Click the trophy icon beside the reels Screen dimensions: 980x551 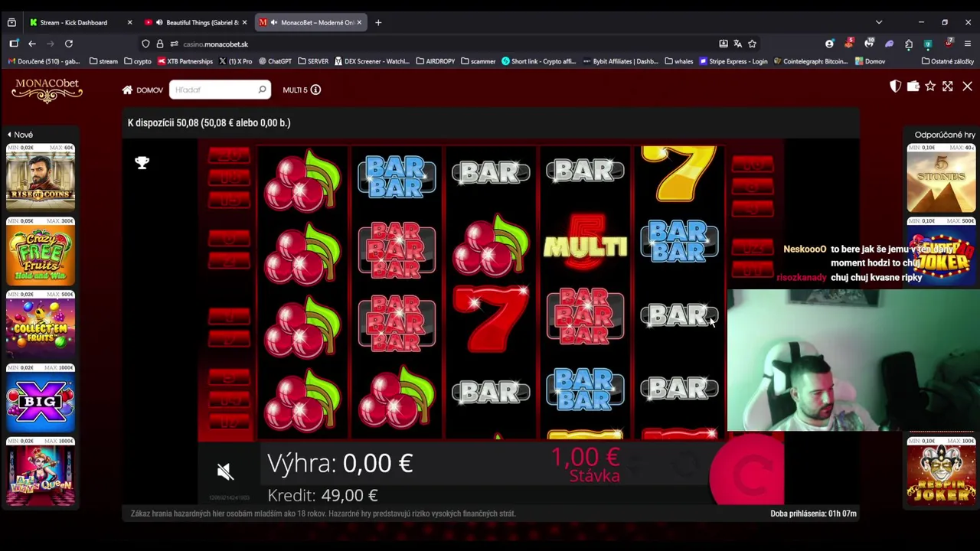[142, 162]
